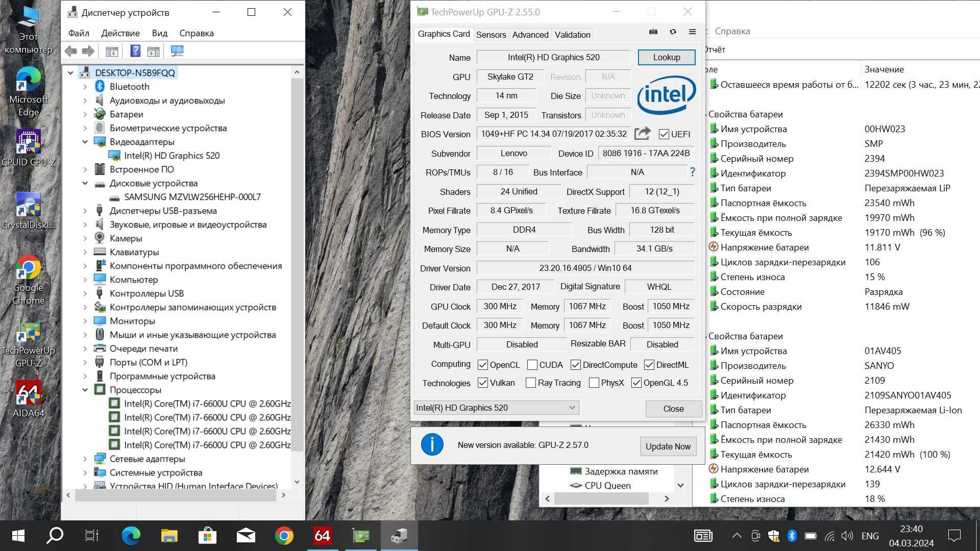Viewport: 980px width, 551px height.
Task: Toggle the DirectCompute checkbox
Action: 575,365
